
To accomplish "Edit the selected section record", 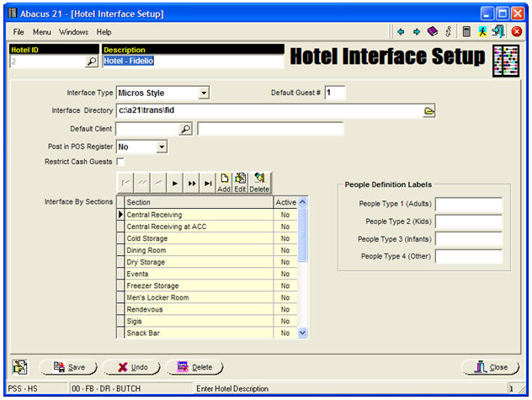I will [x=240, y=182].
